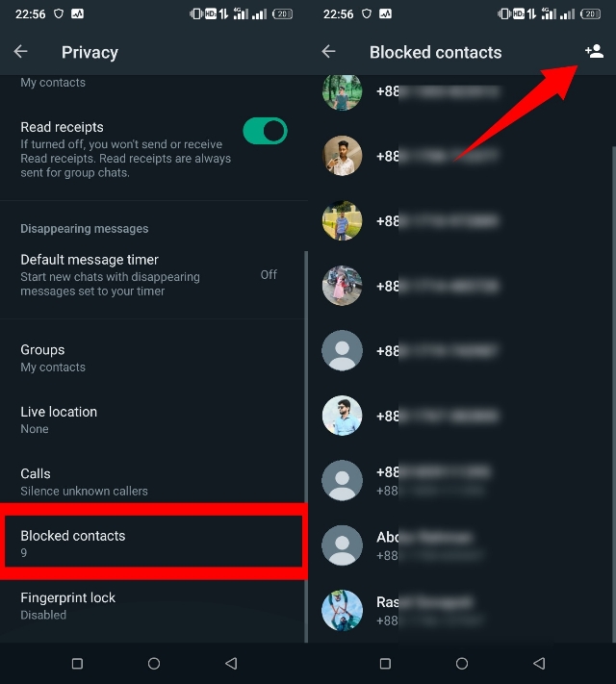The height and width of the screenshot is (684, 616).
Task: Tap the mirror selfie contact photo
Action: tap(342, 156)
